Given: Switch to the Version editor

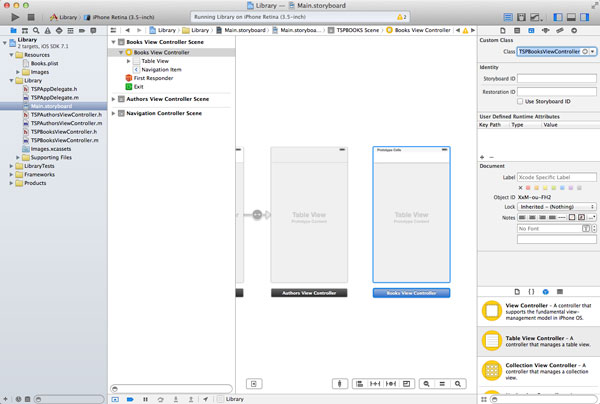Looking at the screenshot, I should point(536,17).
